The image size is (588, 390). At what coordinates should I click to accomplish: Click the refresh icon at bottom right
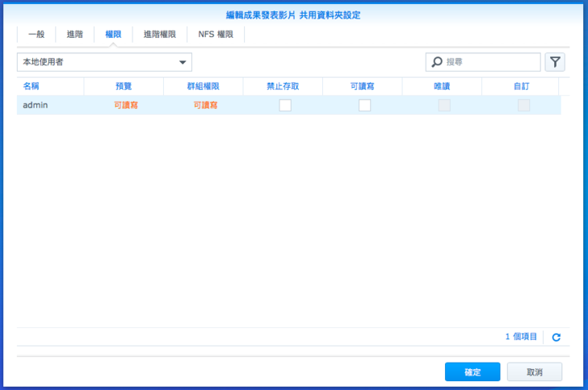click(x=556, y=338)
